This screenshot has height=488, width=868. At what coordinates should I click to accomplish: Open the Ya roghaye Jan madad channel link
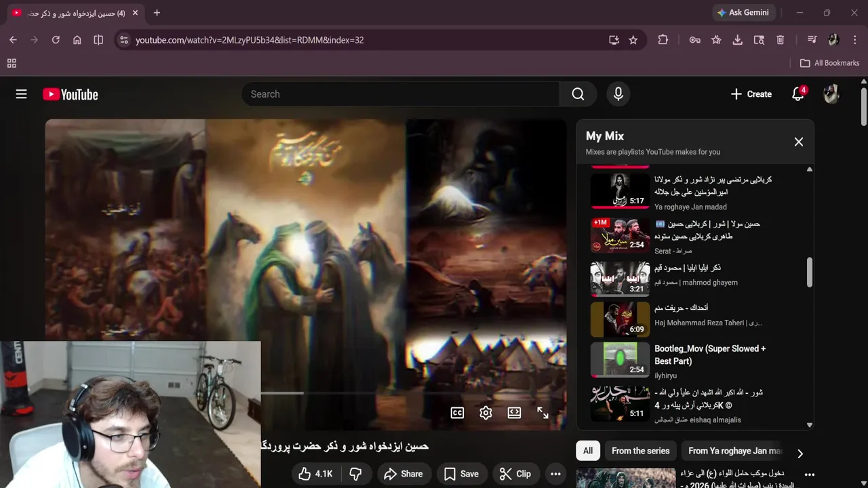point(690,207)
